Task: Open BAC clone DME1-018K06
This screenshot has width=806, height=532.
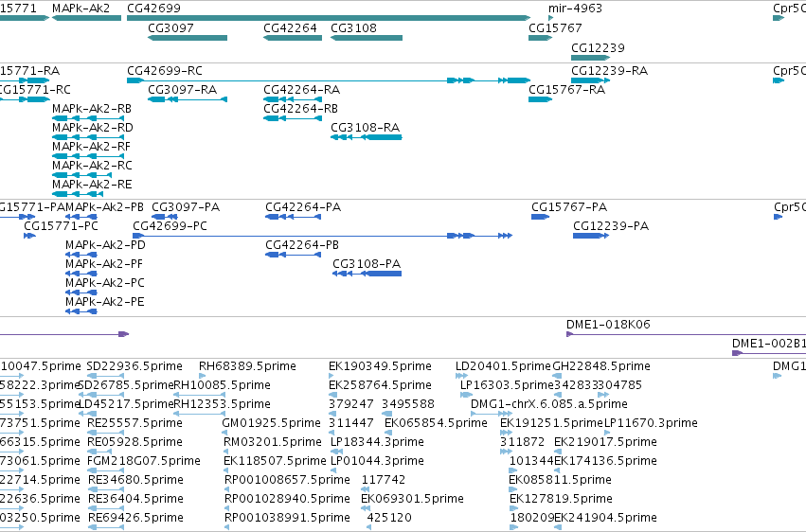Action: [x=686, y=334]
